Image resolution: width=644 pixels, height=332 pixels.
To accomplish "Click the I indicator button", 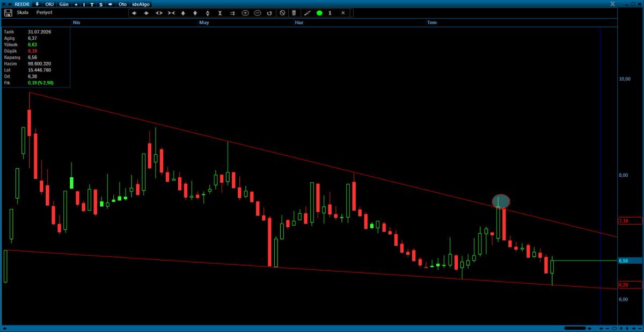I will tap(84, 4).
